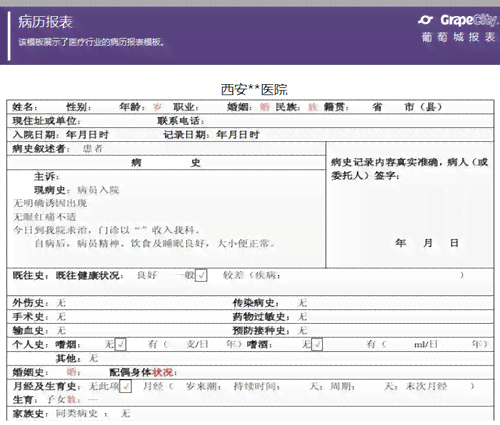Click the 月经及生育史 label

click(46, 386)
